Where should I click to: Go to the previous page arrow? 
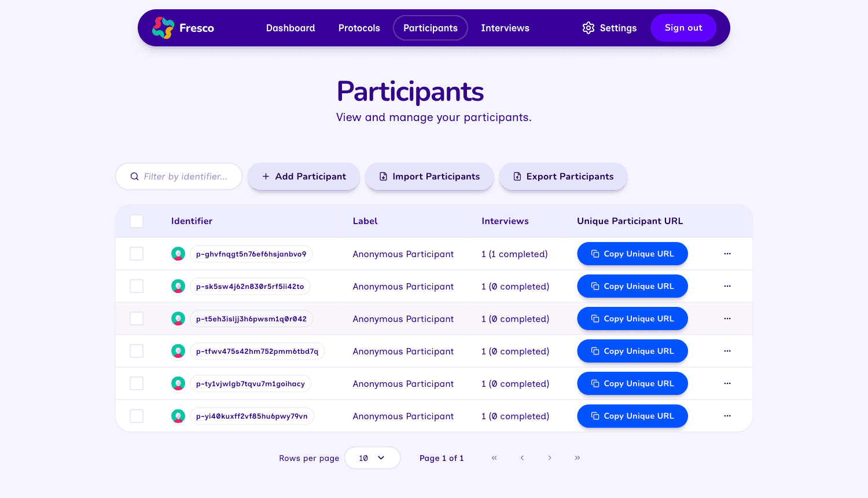coord(522,457)
